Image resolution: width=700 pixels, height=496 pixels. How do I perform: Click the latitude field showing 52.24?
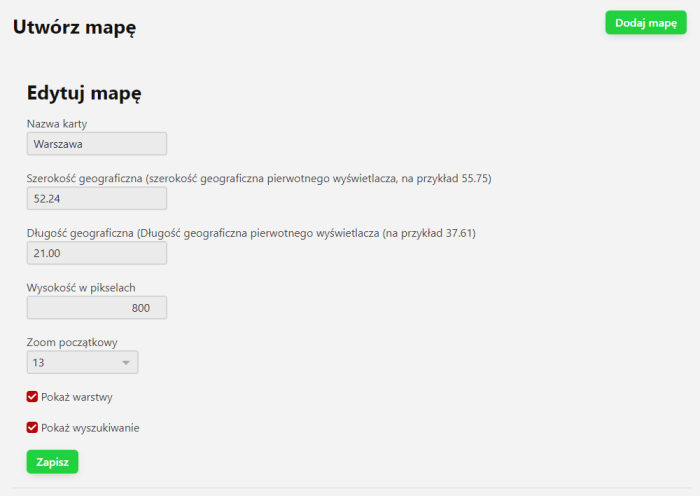coord(96,198)
